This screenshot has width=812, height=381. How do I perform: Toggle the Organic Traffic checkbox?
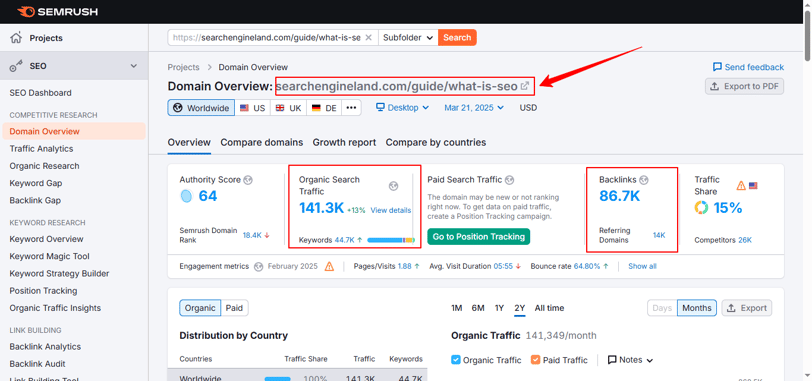tap(456, 360)
